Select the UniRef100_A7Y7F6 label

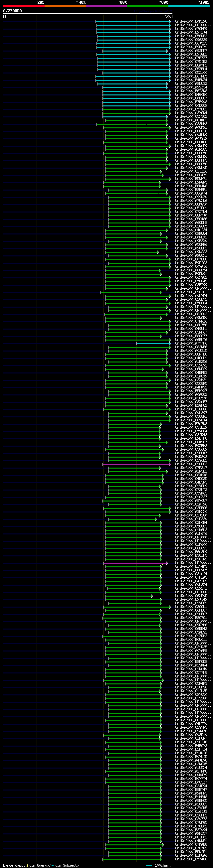[191, 344]
